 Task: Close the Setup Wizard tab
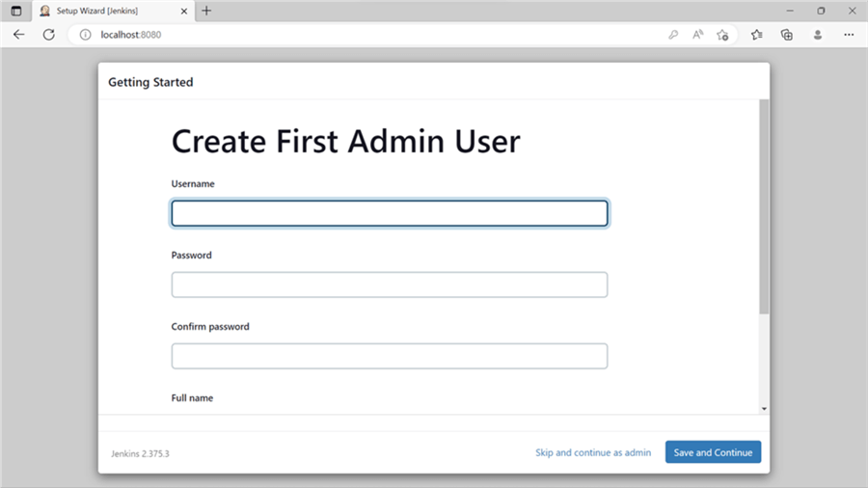click(184, 11)
